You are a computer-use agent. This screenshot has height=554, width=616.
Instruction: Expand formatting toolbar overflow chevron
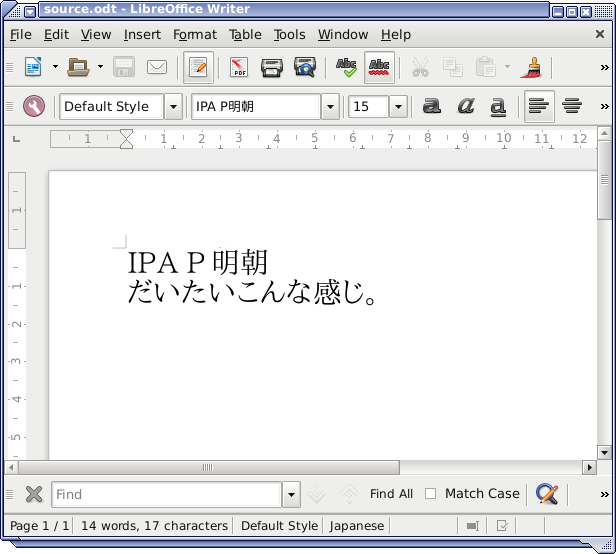(x=605, y=106)
